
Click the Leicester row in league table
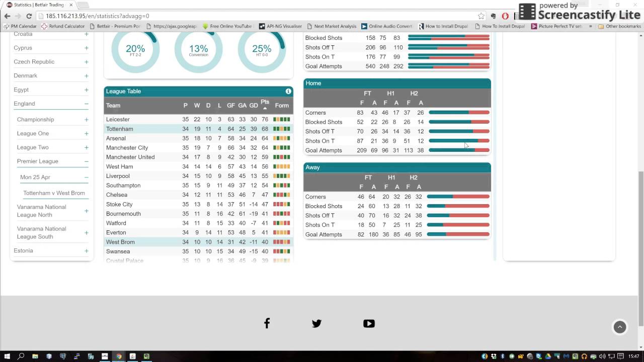click(x=198, y=120)
